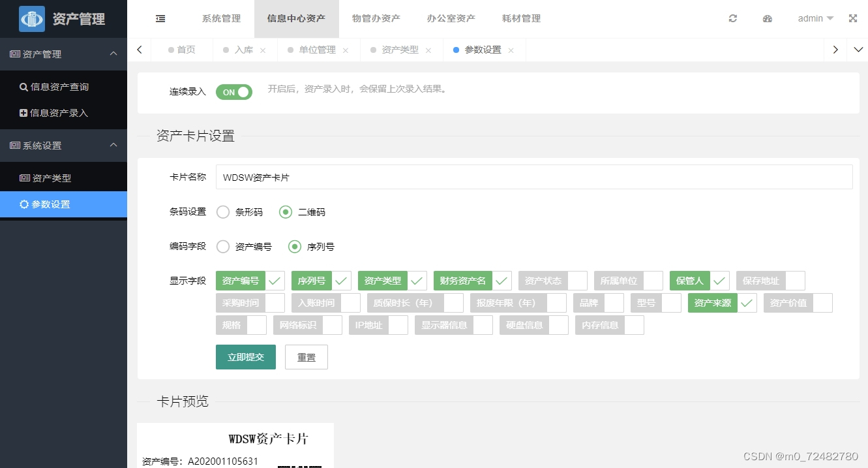
Task: Check the 资产状态 display field
Action: click(553, 281)
